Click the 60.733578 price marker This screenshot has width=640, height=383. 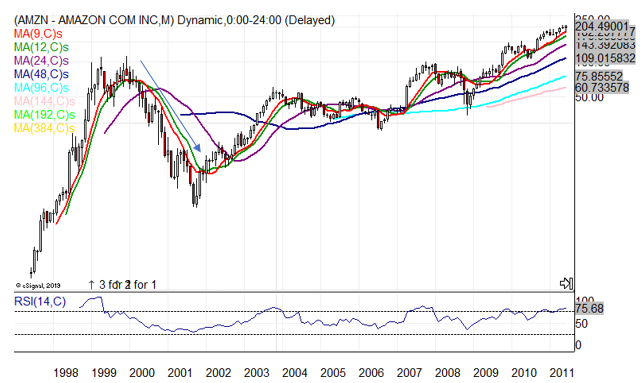pos(602,87)
